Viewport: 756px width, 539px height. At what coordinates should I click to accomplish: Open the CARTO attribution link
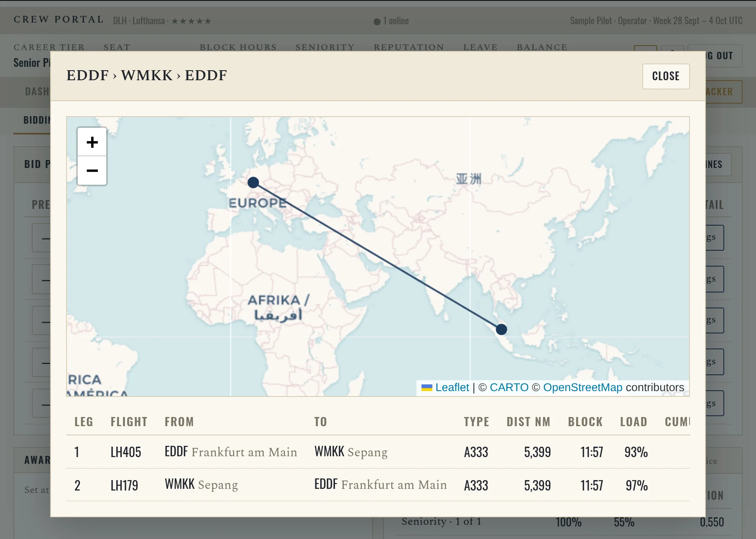[x=509, y=387]
